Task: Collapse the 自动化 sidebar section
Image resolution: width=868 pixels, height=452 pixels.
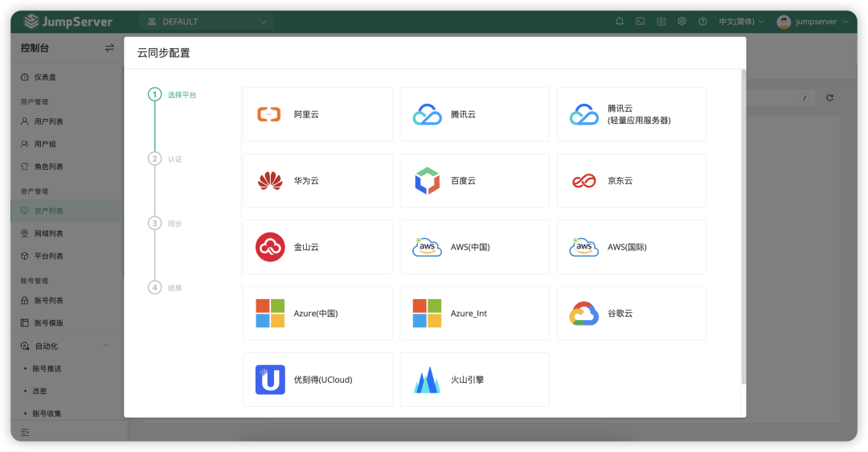Action: point(106,346)
